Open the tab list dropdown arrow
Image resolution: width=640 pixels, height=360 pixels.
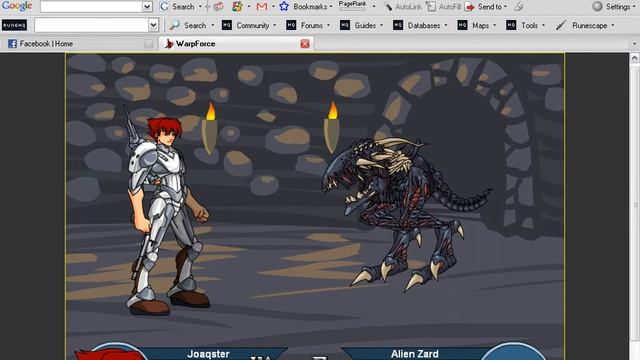click(x=634, y=44)
